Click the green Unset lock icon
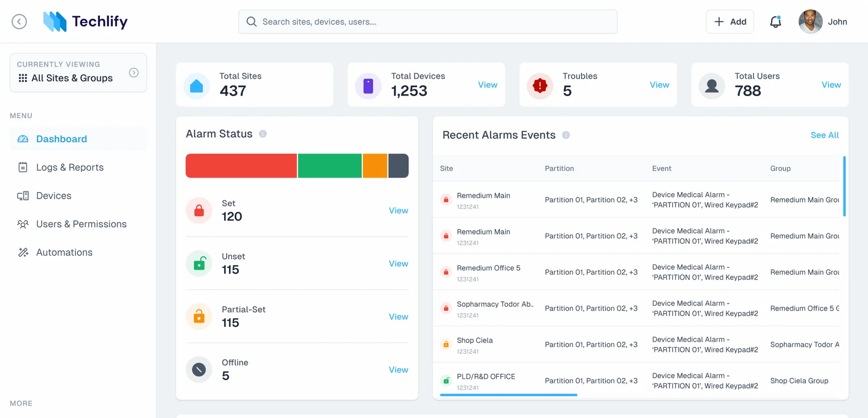The width and height of the screenshot is (868, 418). pos(199,264)
